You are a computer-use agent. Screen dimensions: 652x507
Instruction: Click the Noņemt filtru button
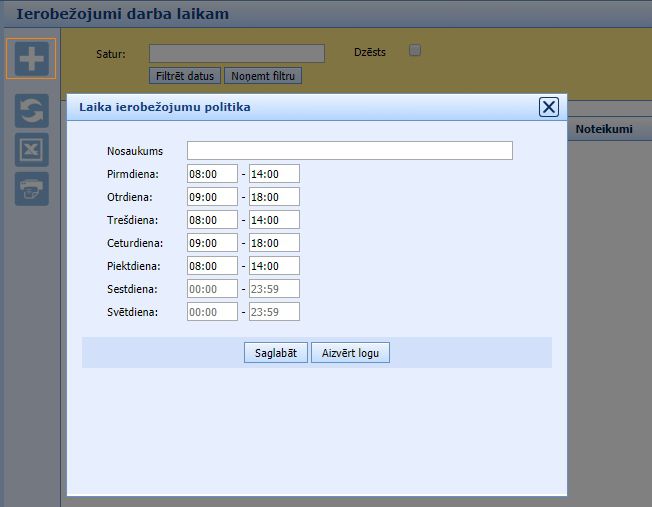click(263, 76)
